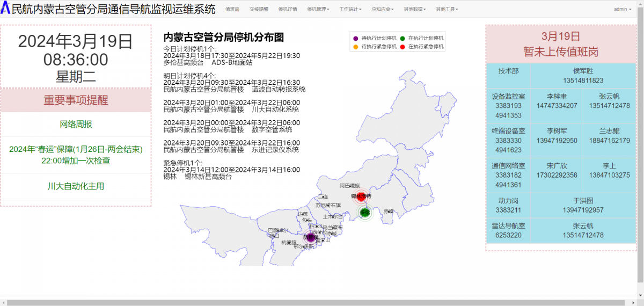Click phone number 13514811823 under 侯军胜
This screenshot has width=644, height=306.
click(583, 81)
